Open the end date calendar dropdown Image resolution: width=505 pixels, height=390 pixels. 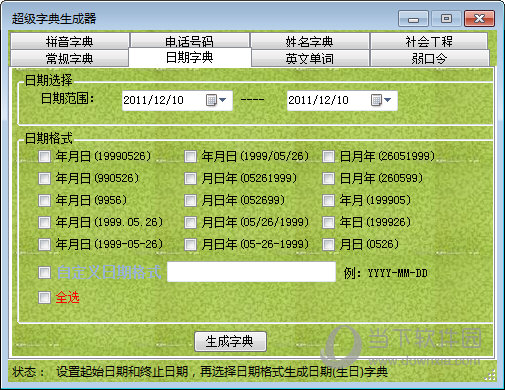(x=381, y=100)
